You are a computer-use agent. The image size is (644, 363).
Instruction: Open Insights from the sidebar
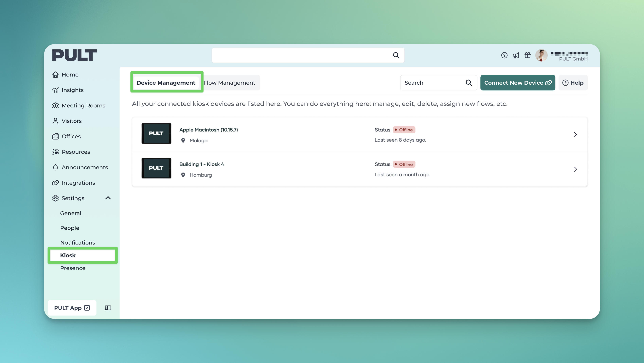72,90
